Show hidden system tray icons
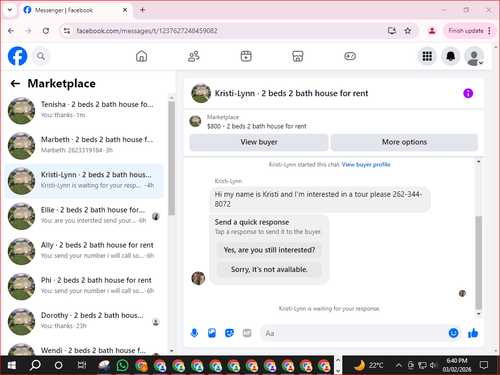 [x=398, y=365]
